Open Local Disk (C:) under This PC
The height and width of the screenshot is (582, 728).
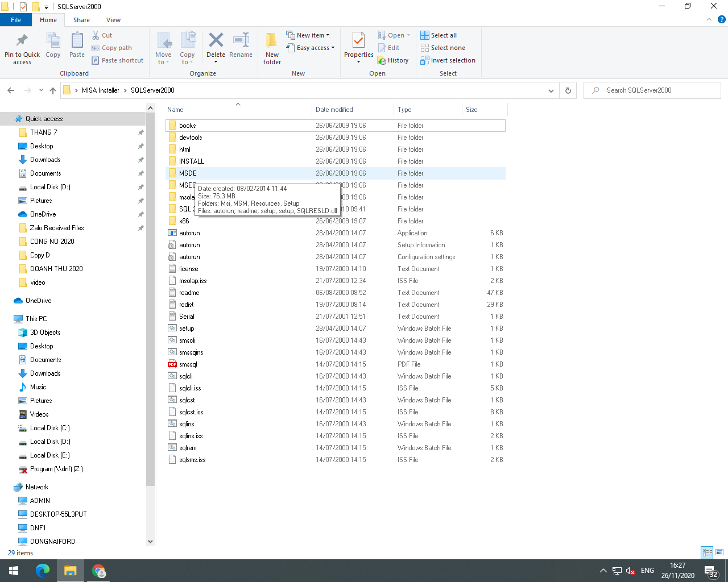50,428
